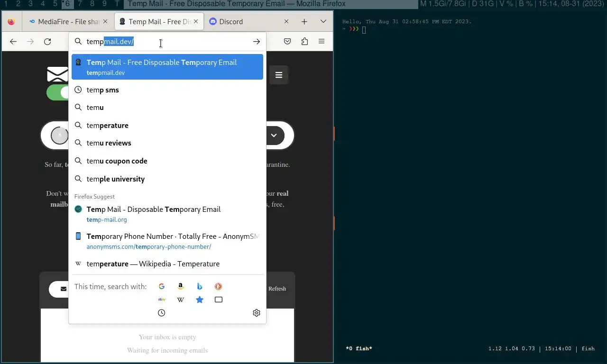Click 'Your inbox is empty' text
The image size is (607, 364).
[x=167, y=337]
